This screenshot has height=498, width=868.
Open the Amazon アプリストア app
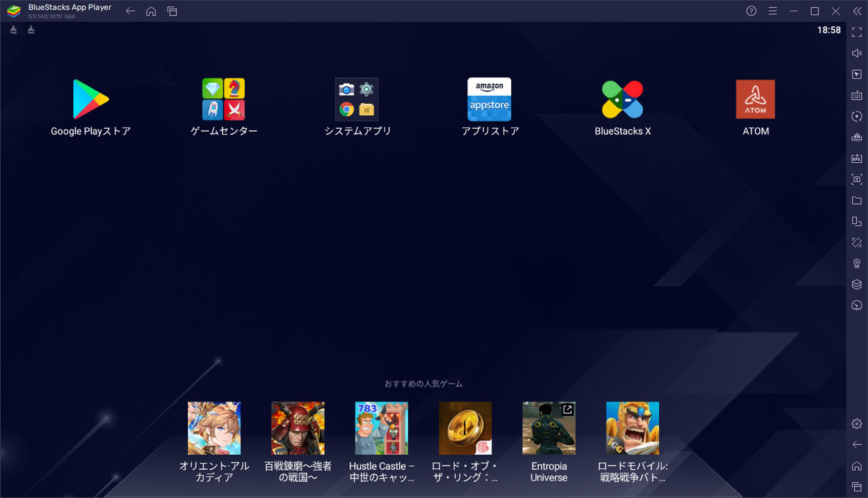[x=490, y=100]
